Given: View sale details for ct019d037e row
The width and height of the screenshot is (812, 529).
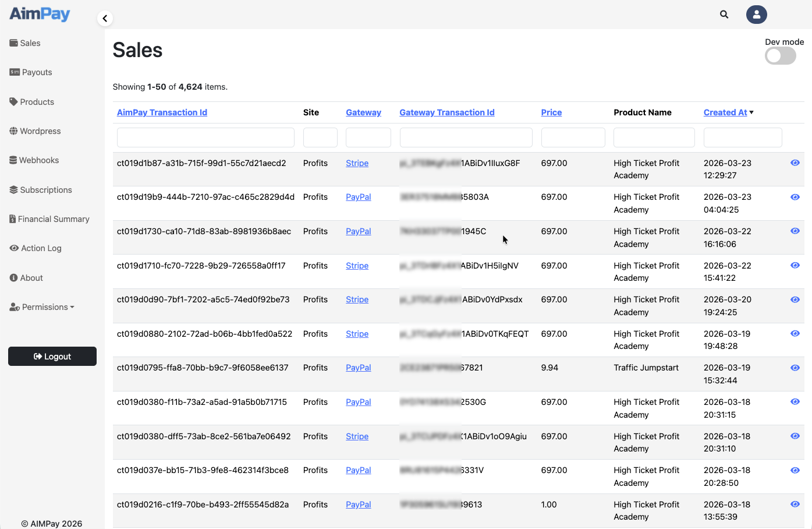Looking at the screenshot, I should coord(795,471).
